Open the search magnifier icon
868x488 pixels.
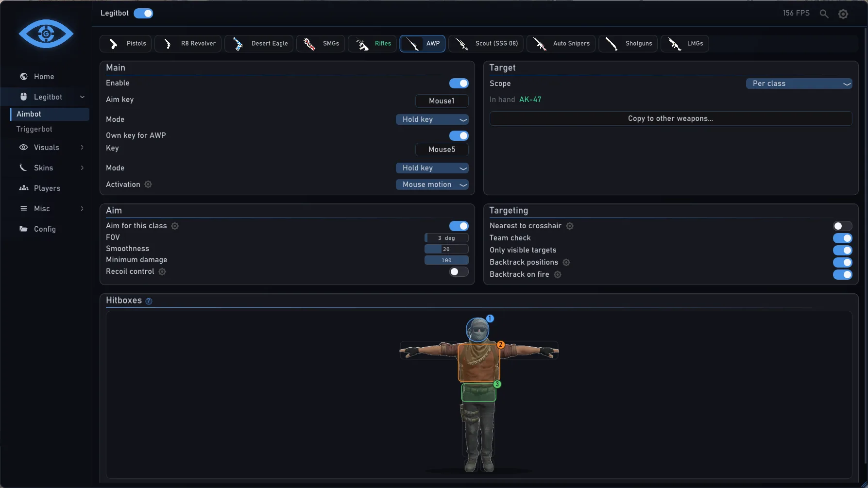click(824, 14)
